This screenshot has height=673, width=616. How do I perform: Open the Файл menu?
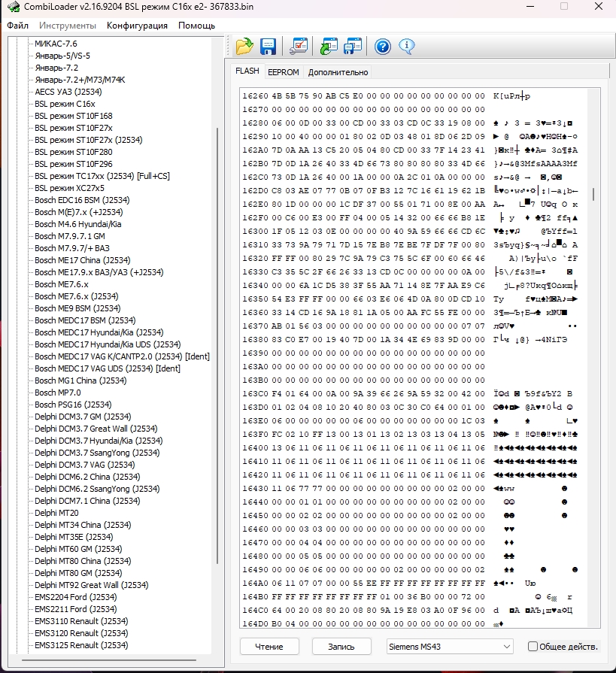17,26
